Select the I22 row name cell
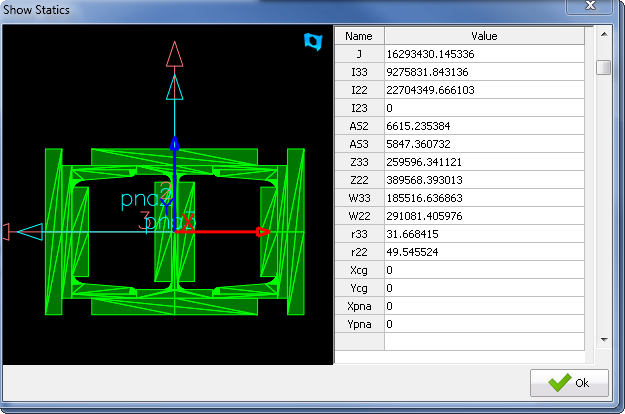625x414 pixels. coord(359,89)
